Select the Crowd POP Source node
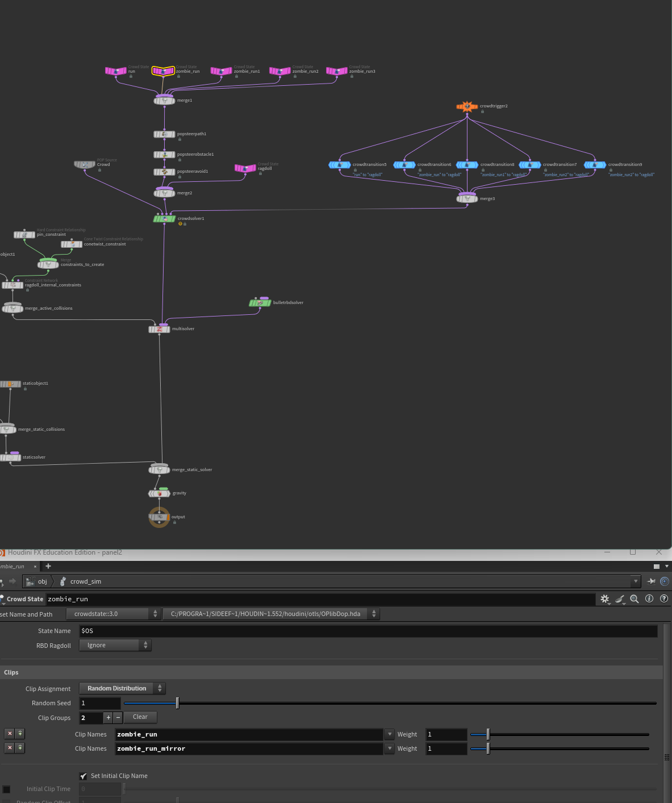Screen dimensions: 672x803 pyautogui.click(x=85, y=164)
